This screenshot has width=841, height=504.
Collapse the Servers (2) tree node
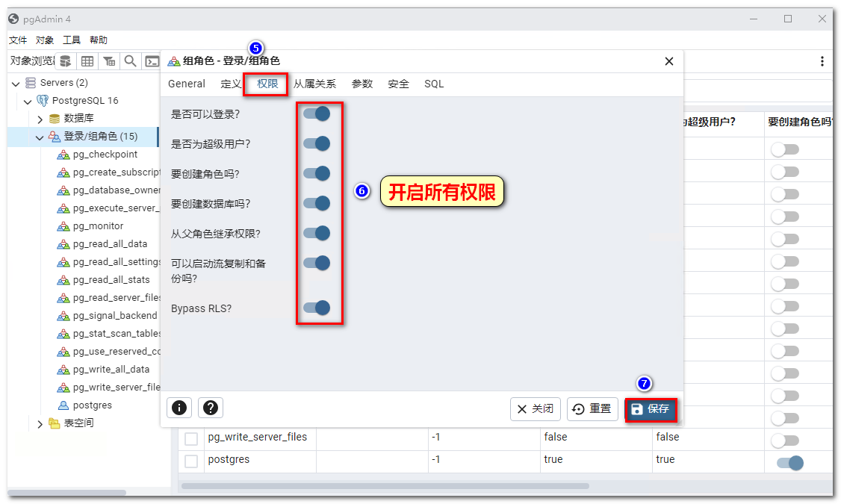(x=16, y=83)
